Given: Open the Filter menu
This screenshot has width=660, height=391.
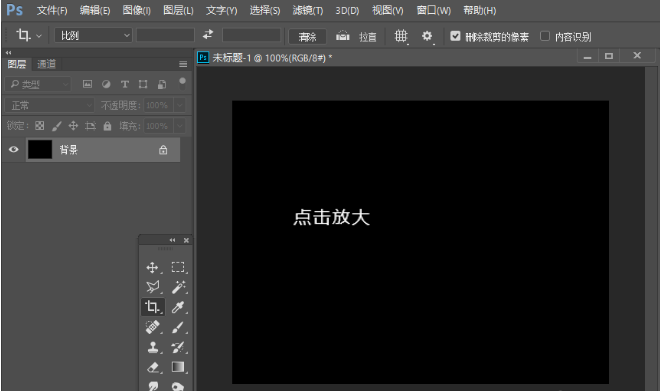Looking at the screenshot, I should pyautogui.click(x=308, y=11).
